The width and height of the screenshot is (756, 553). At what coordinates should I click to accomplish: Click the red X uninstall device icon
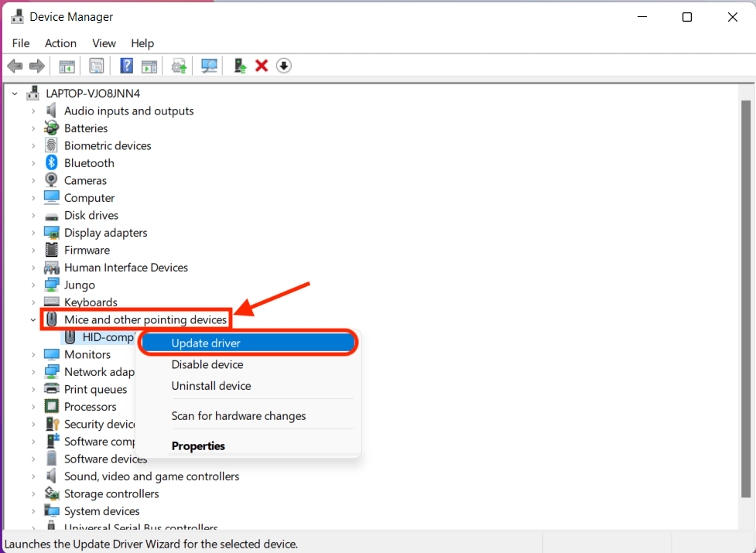262,66
